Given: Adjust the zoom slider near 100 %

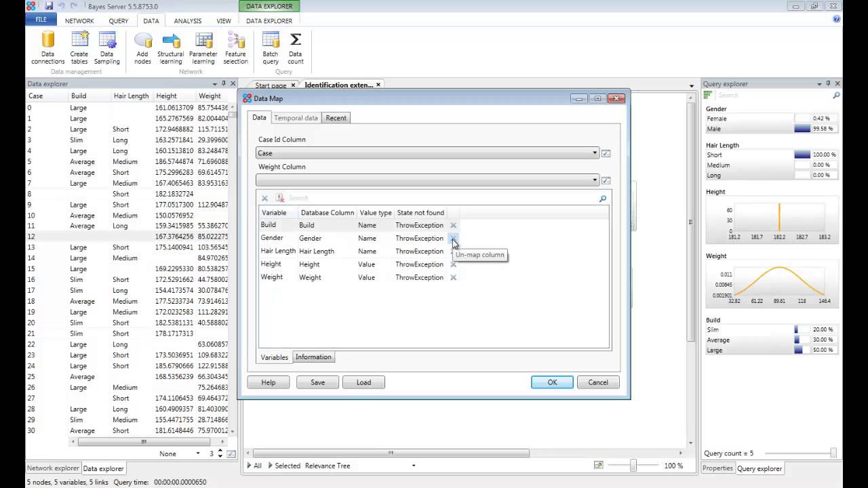Looking at the screenshot, I should (x=633, y=466).
